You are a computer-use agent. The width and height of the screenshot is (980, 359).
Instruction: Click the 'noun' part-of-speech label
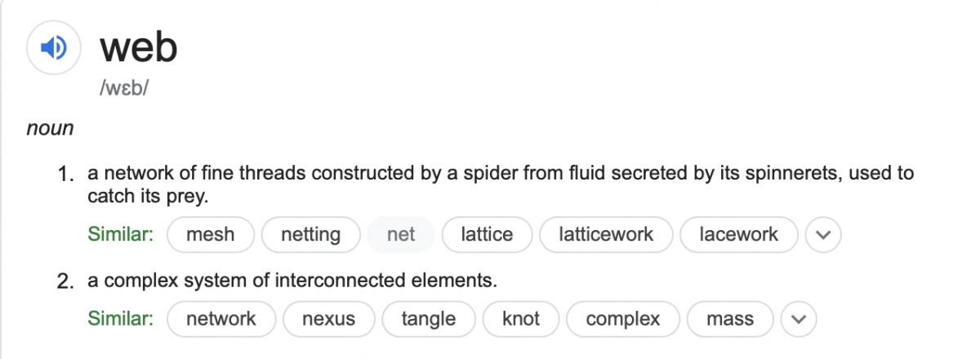click(50, 128)
